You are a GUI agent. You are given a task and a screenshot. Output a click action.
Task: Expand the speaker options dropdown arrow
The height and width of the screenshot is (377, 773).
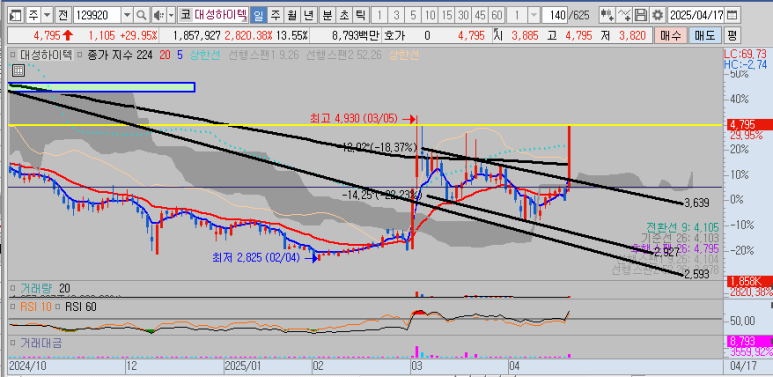pyautogui.click(x=171, y=16)
